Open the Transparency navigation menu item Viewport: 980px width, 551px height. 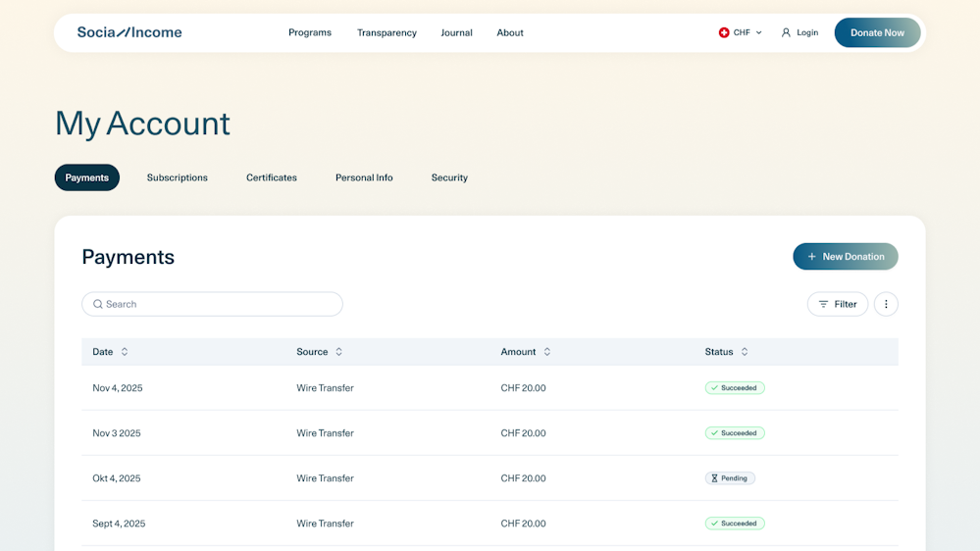coord(387,32)
